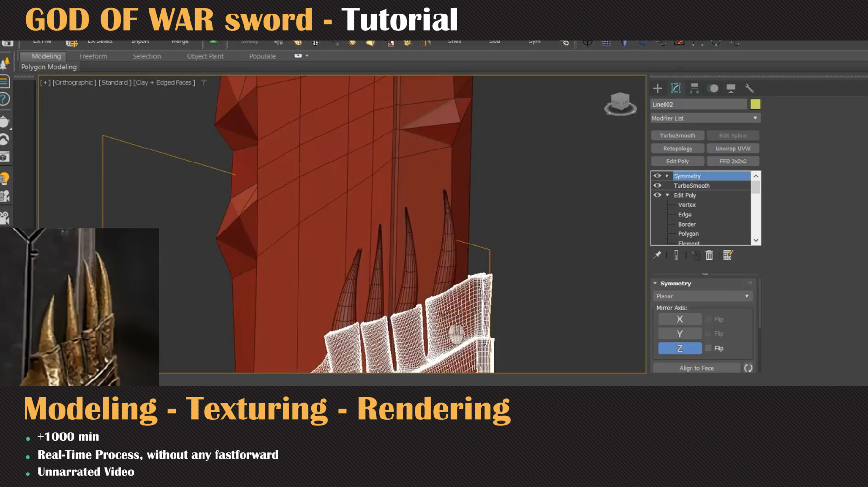Image resolution: width=868 pixels, height=487 pixels.
Task: Remove modifier with the trash icon
Action: tap(709, 255)
